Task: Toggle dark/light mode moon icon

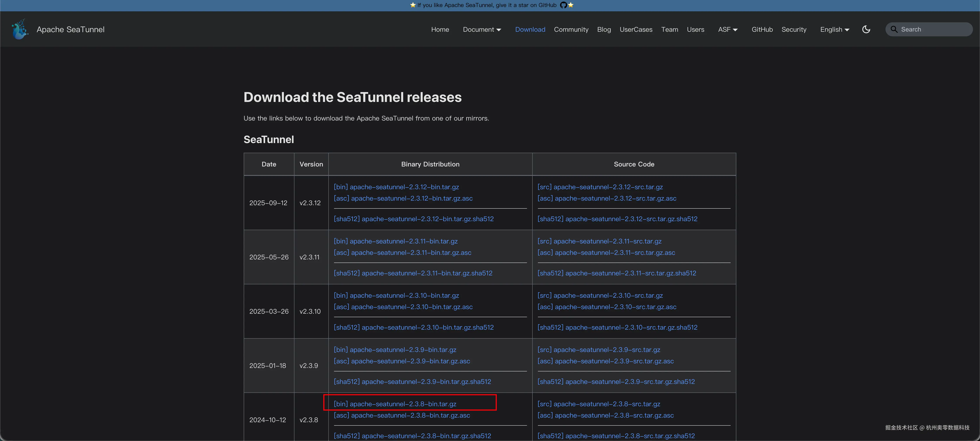Action: point(866,29)
